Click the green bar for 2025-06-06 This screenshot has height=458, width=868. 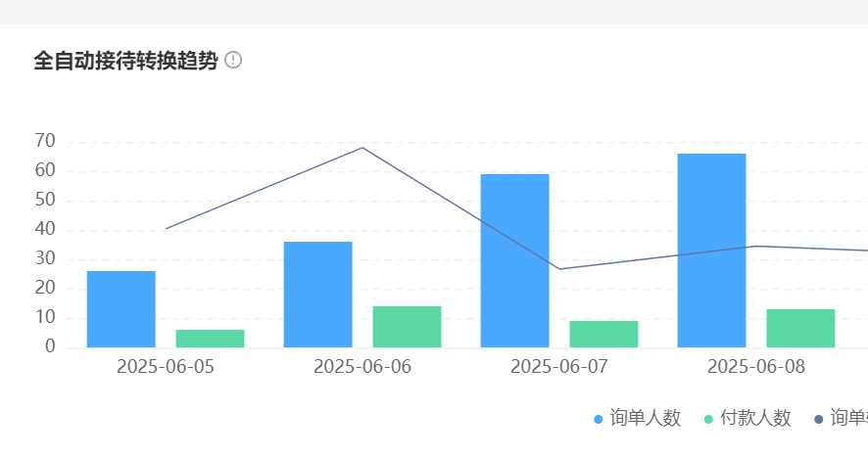(x=407, y=327)
